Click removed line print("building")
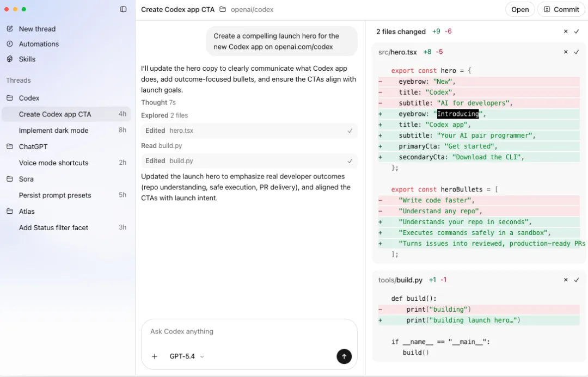This screenshot has width=588, height=377. (x=479, y=309)
